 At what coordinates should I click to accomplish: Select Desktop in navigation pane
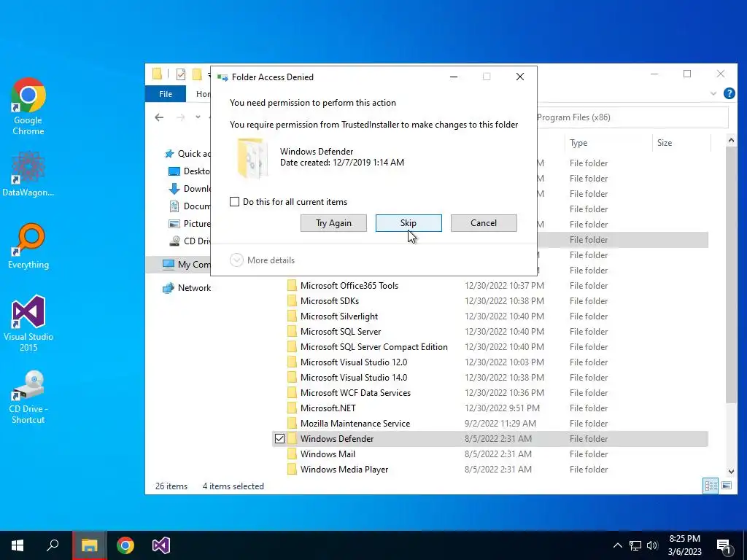189,171
